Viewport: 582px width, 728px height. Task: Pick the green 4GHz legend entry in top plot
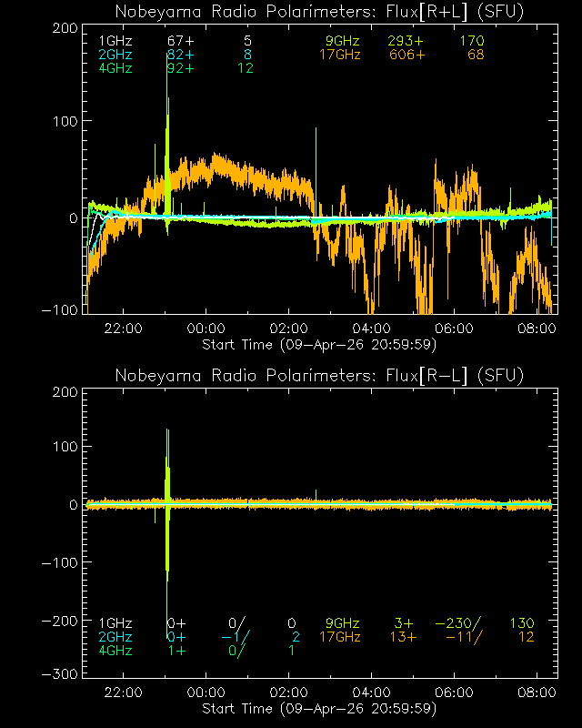coord(116,69)
